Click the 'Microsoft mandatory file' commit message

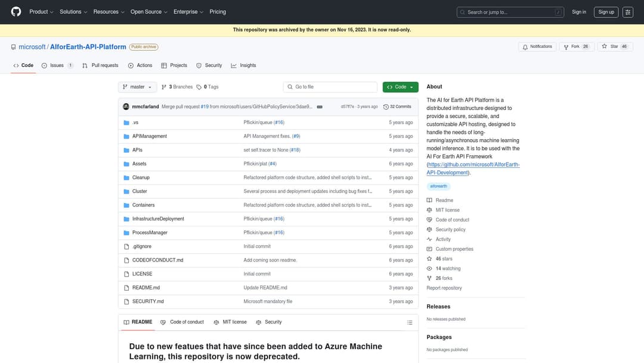click(268, 302)
